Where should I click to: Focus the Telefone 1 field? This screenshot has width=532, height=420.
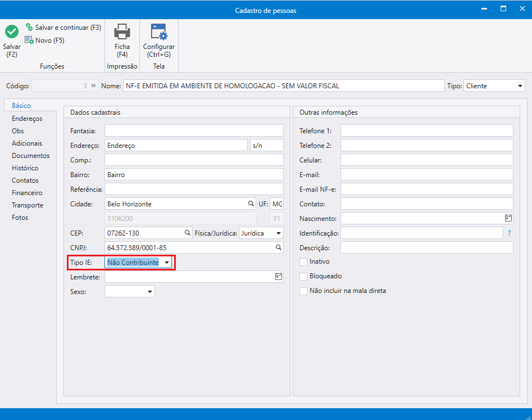pyautogui.click(x=427, y=130)
